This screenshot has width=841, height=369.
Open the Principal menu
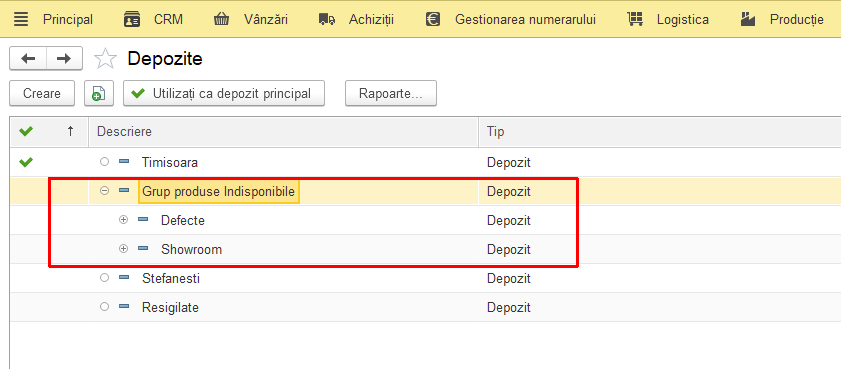click(68, 20)
